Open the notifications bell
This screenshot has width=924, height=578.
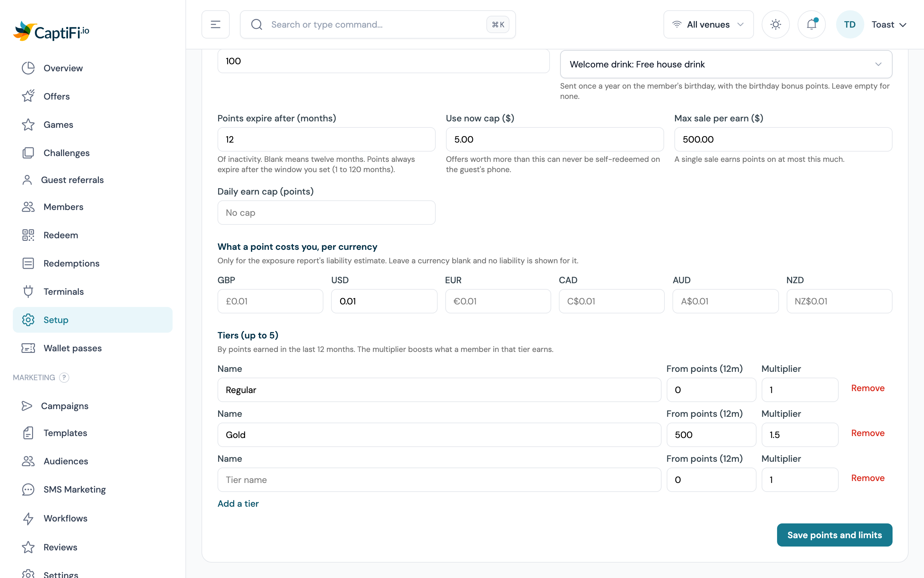click(x=811, y=24)
